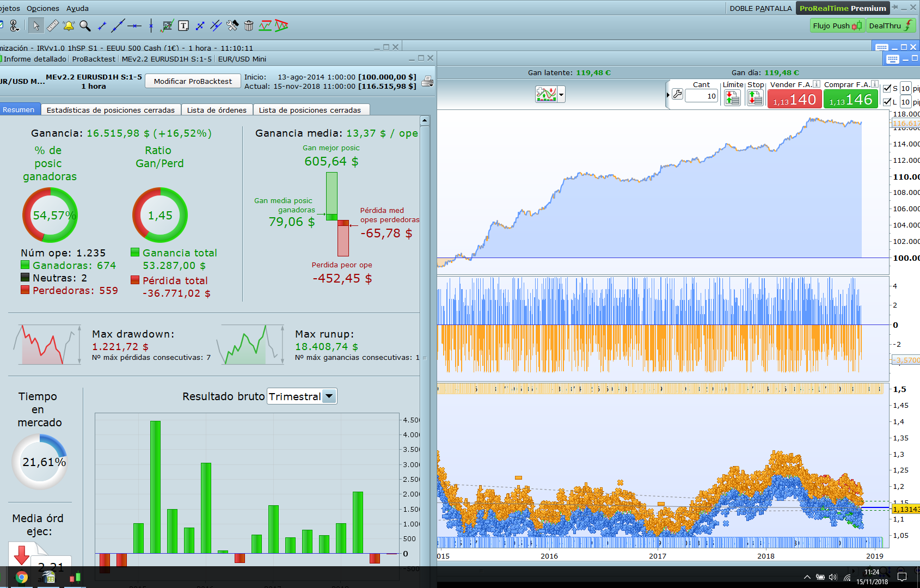Activate the magnifying glass zoom tool
920x588 pixels.
(x=85, y=26)
